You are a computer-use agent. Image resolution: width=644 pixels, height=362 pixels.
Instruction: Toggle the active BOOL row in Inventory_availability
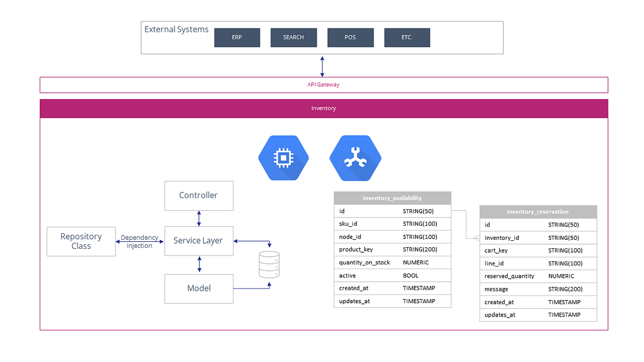[x=392, y=275]
